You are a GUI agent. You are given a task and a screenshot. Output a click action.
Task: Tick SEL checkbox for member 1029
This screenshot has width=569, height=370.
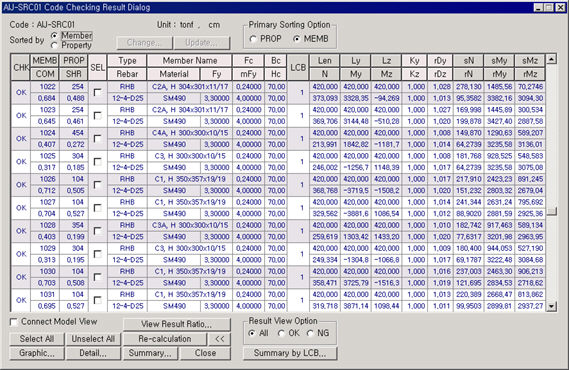[x=97, y=254]
